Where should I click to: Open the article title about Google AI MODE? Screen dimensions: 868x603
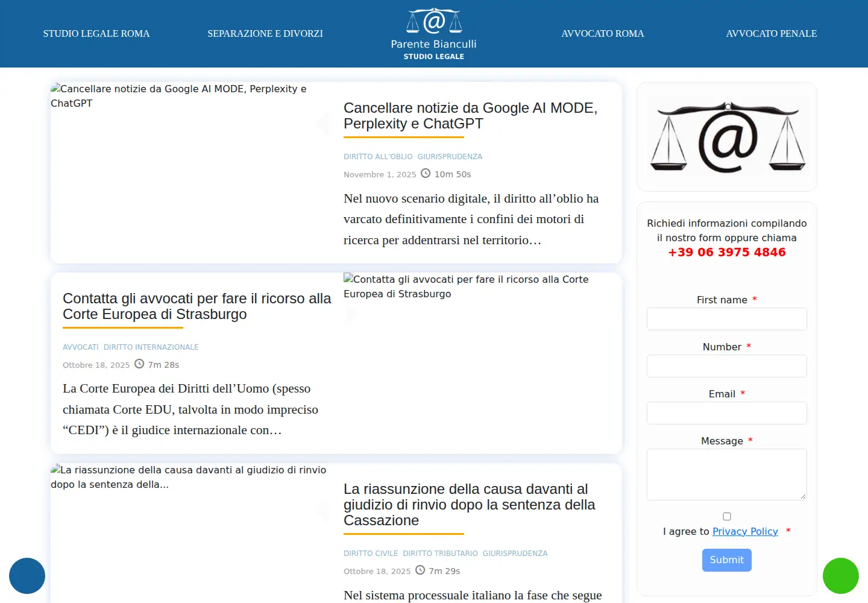[x=470, y=116]
